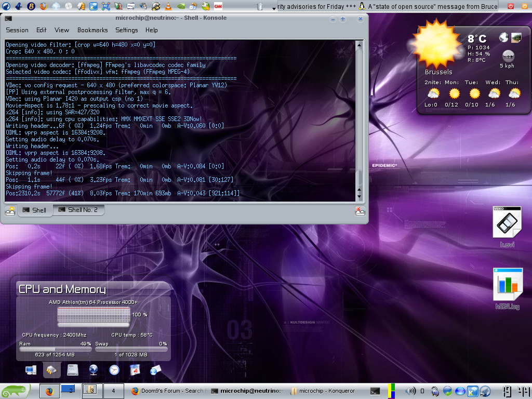The image size is (532, 399).
Task: Open the NVIDIA settings icon in top panel
Action: (x=181, y=6)
